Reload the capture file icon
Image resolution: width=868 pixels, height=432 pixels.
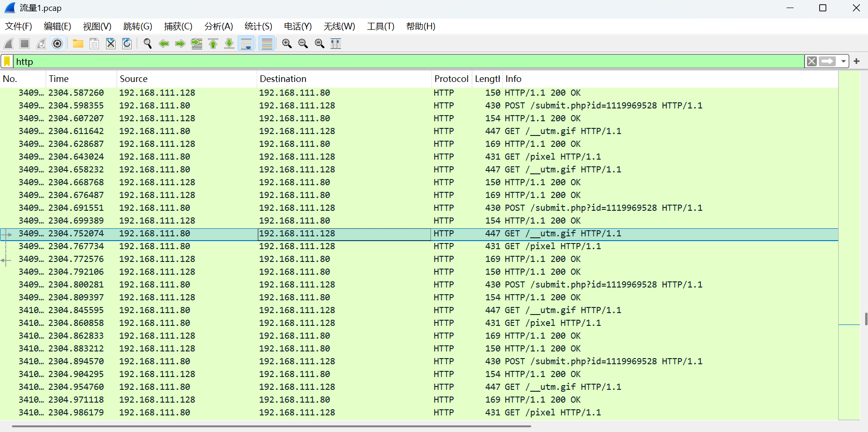click(127, 44)
